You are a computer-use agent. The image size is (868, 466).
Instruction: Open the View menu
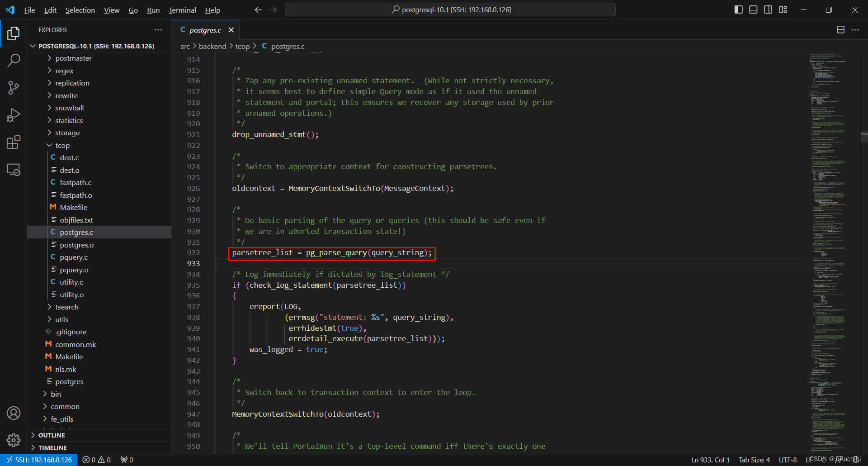(x=112, y=10)
